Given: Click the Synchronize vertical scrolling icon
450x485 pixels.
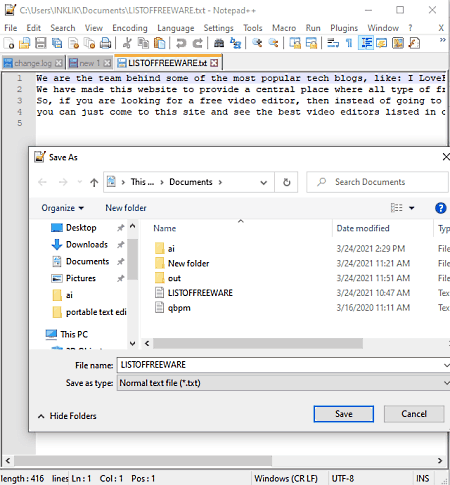Looking at the screenshot, I should [x=295, y=43].
